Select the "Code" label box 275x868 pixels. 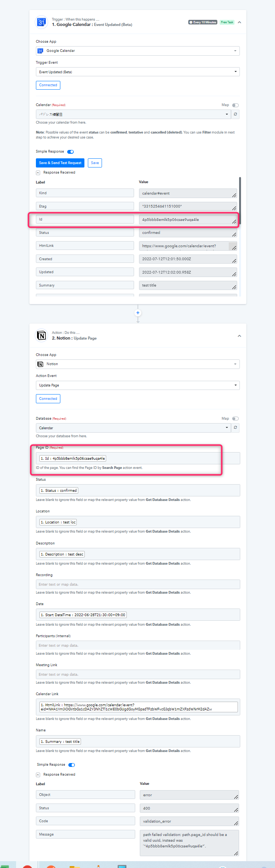[x=86, y=821]
